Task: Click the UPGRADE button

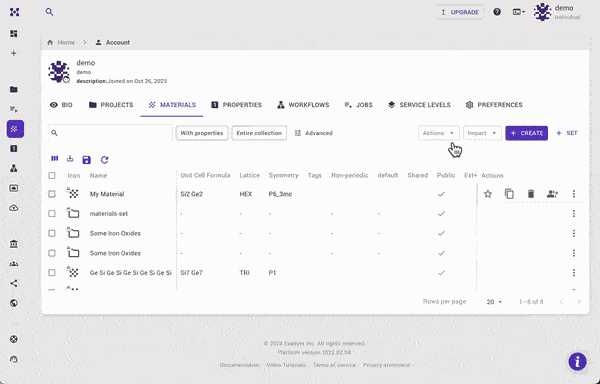Action: click(x=460, y=12)
